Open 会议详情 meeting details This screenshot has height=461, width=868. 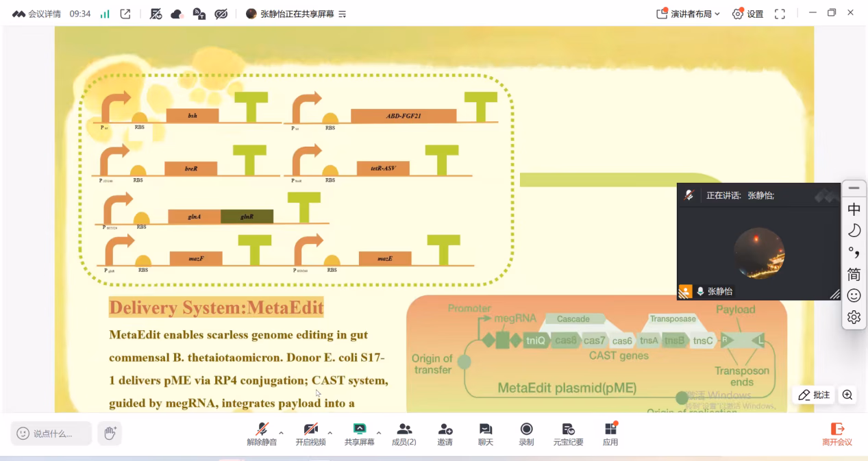click(x=37, y=14)
